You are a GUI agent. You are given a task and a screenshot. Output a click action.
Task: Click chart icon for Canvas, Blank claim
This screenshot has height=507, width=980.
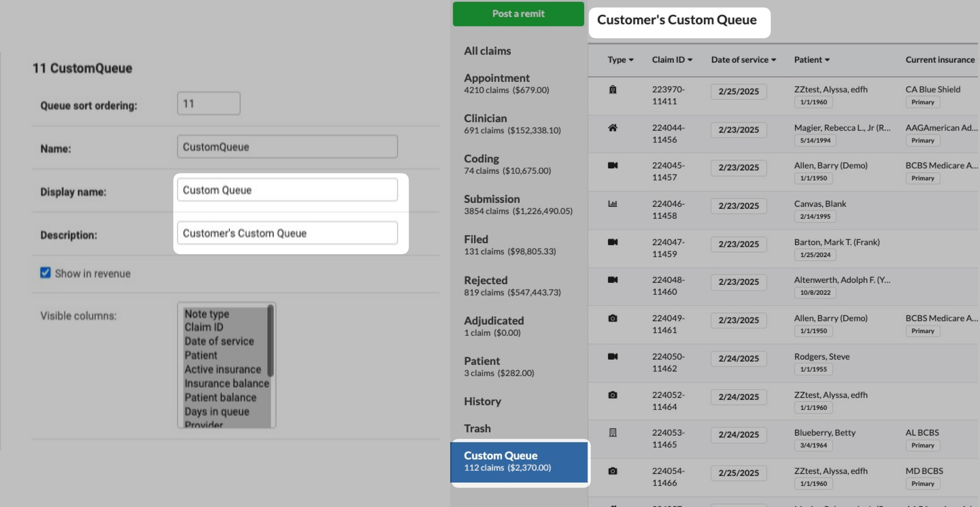click(612, 203)
